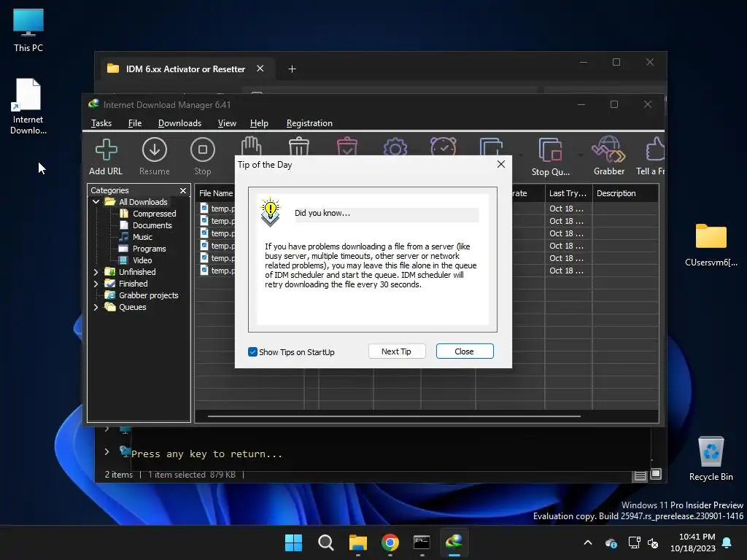Screen dimensions: 747x560
Task: Open the Grabber toolbar icon
Action: pos(609,156)
